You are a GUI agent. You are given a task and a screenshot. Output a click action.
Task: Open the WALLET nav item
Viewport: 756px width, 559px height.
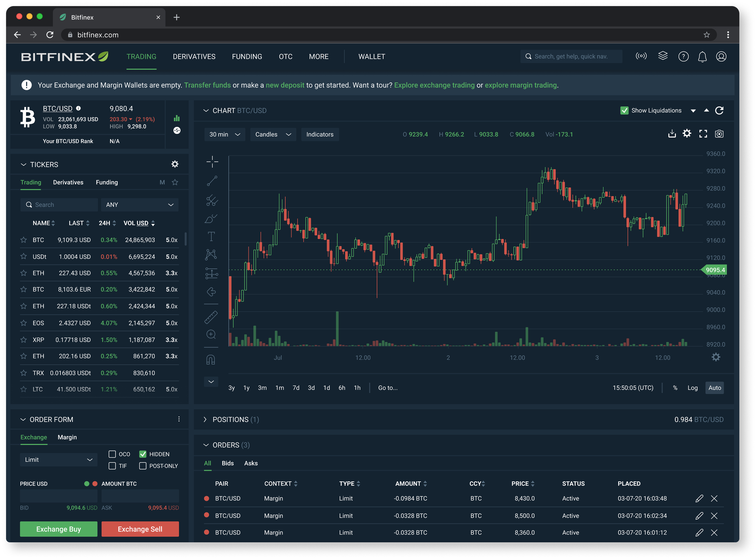click(x=372, y=57)
